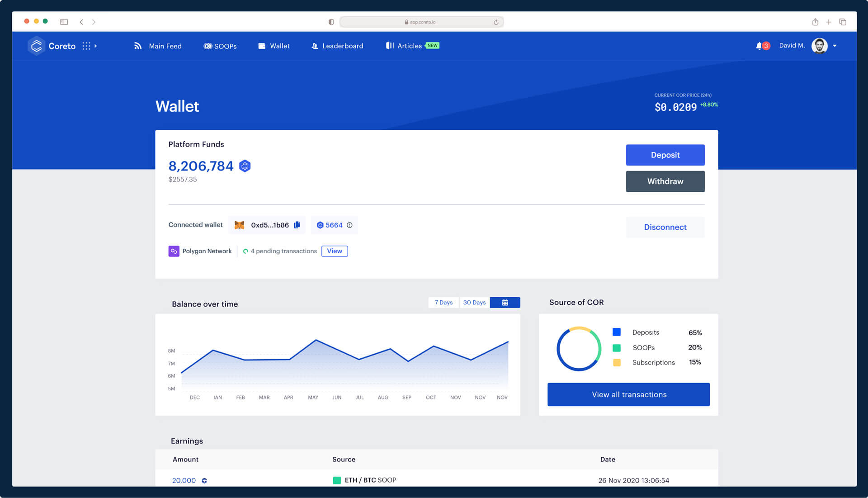Click the COR token icon beside 5664

coord(320,225)
